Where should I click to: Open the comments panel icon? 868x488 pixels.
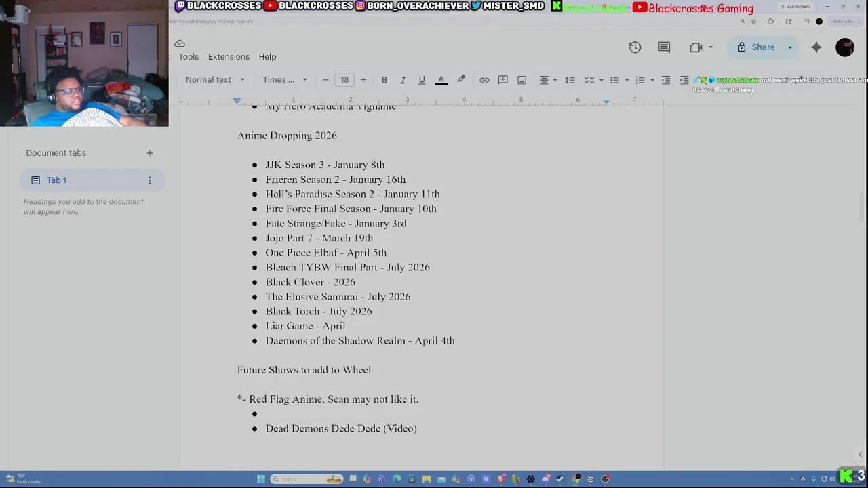click(664, 47)
